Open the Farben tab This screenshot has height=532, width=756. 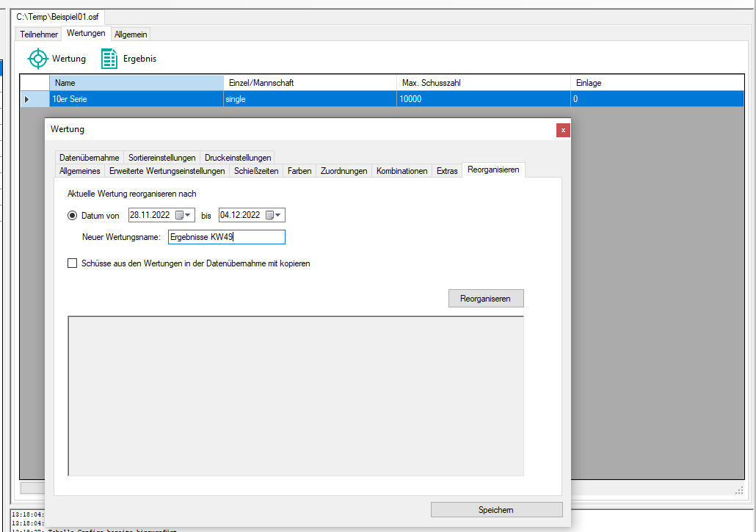[299, 171]
